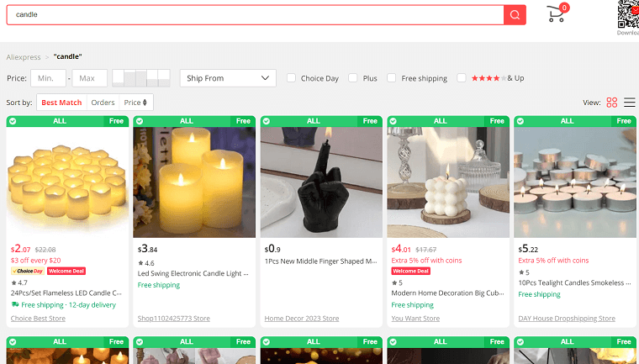Open the shopping cart icon

(557, 13)
